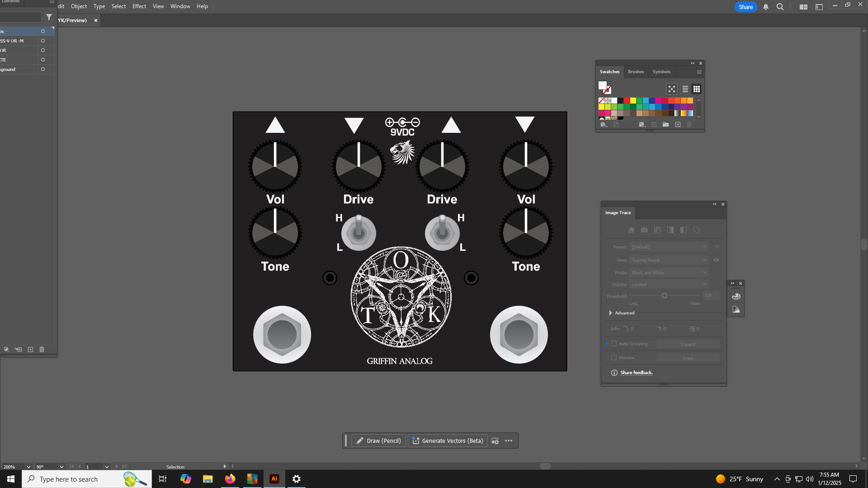
Task: Enable the Preview checkbox in Image Trace
Action: pos(614,358)
